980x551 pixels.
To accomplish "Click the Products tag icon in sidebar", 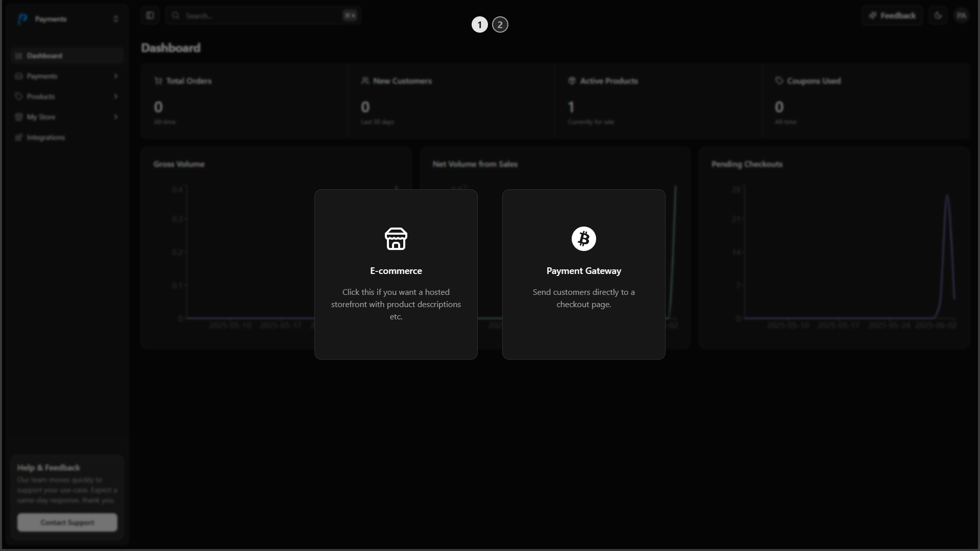I will pos(19,96).
